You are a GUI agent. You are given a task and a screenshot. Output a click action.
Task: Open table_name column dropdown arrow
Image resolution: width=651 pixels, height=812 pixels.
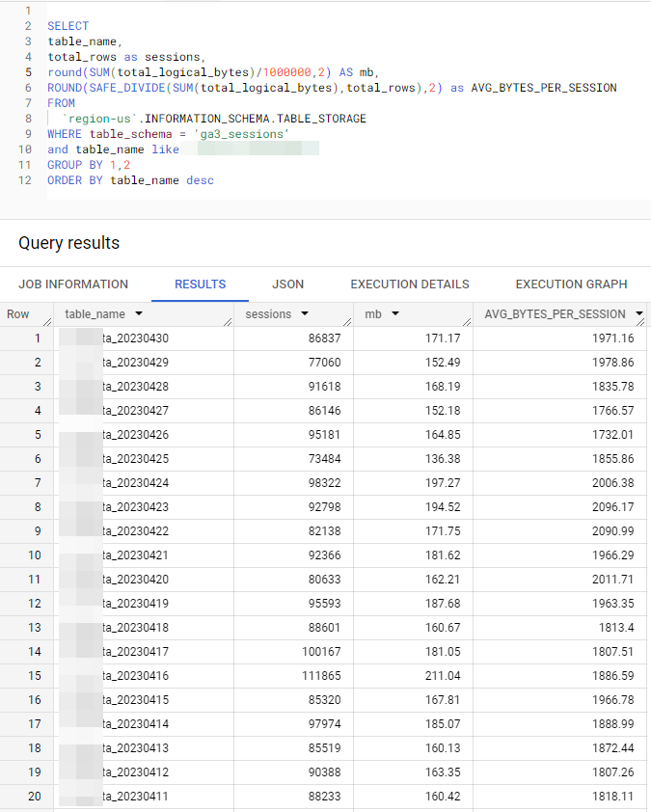point(139,313)
